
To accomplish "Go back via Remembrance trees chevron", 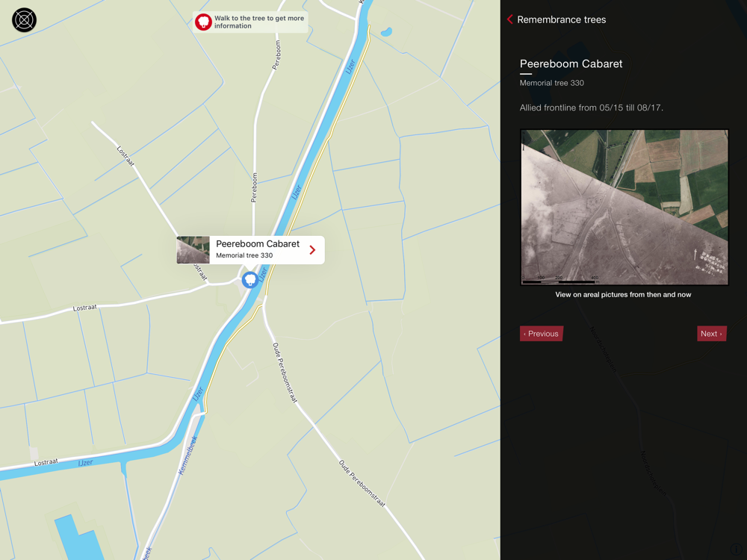I will (x=509, y=19).
